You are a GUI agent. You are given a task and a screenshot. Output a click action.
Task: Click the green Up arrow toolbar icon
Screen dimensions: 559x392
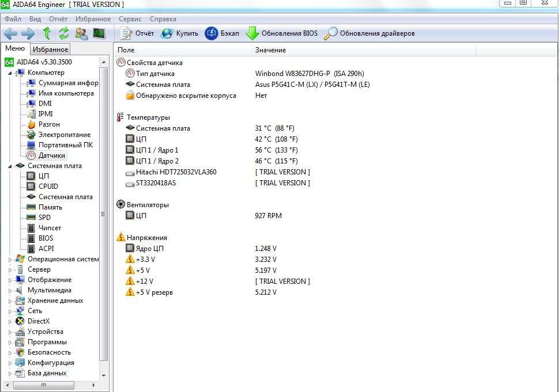(47, 33)
